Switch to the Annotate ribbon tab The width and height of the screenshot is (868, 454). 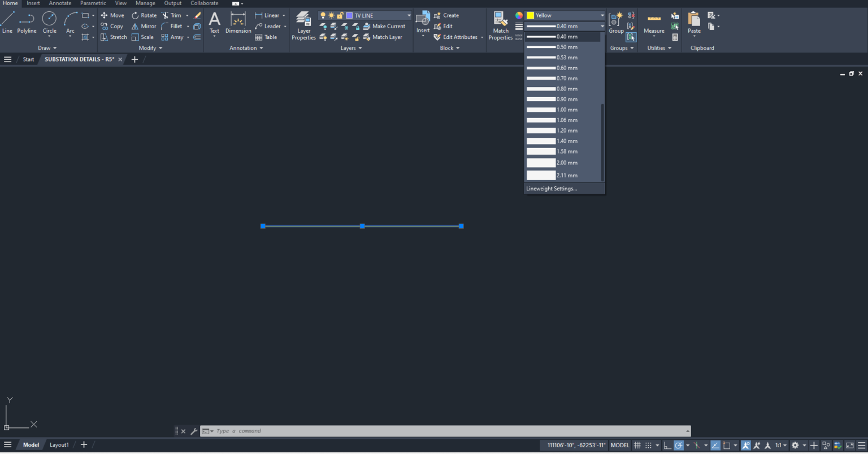click(60, 3)
